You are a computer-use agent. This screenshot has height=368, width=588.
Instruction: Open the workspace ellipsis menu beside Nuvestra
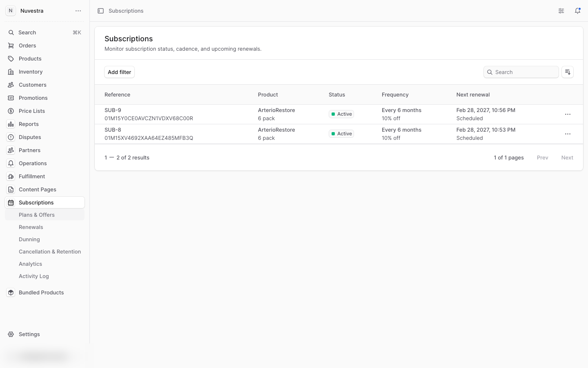pyautogui.click(x=78, y=11)
